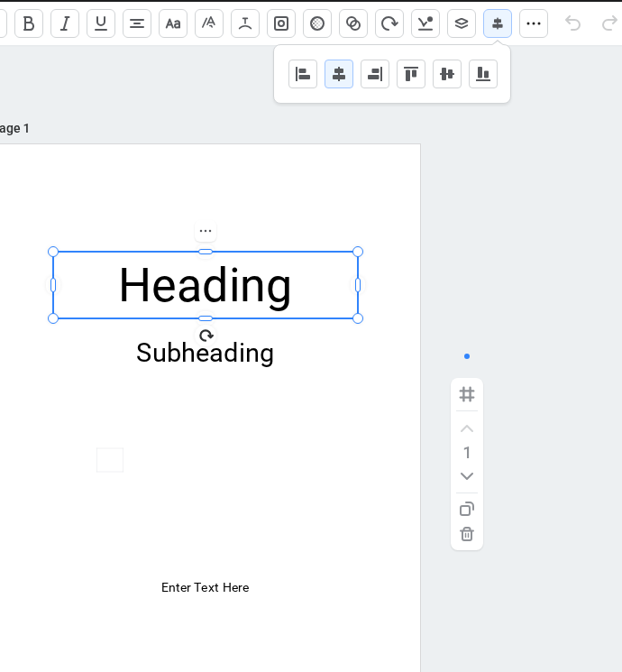Viewport: 622px width, 672px height.
Task: Duplicate the current page
Action: (467, 509)
